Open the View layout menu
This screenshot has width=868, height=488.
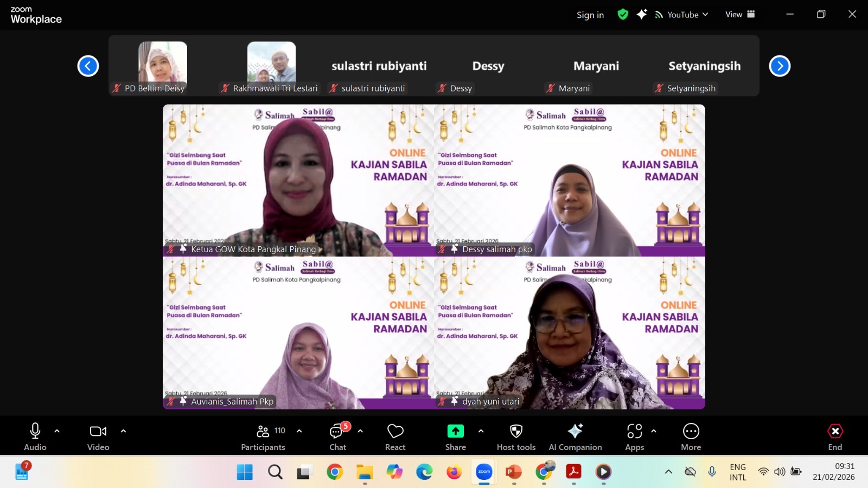tap(739, 15)
